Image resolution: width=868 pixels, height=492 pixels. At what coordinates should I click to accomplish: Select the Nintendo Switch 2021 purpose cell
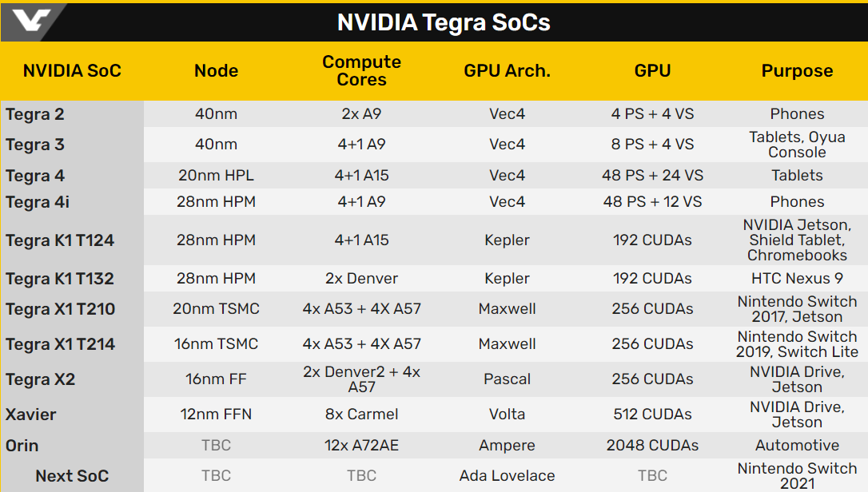click(797, 476)
